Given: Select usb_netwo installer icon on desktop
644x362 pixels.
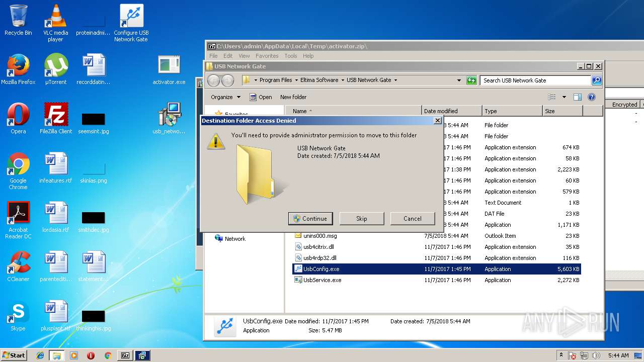Looking at the screenshot, I should pyautogui.click(x=169, y=119).
